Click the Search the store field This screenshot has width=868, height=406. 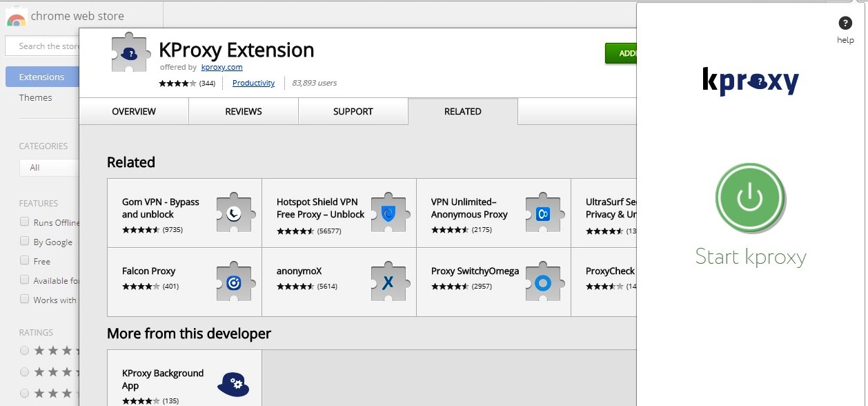point(42,46)
